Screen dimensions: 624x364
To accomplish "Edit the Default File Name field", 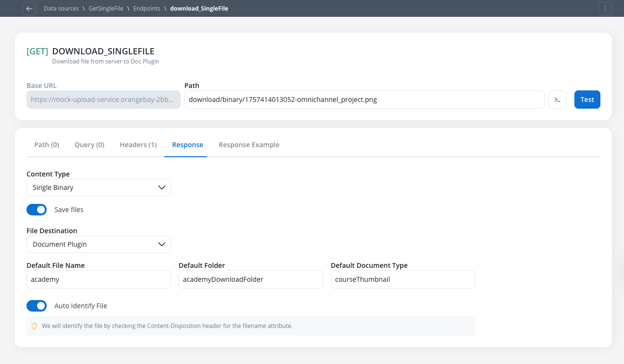I will pyautogui.click(x=99, y=279).
